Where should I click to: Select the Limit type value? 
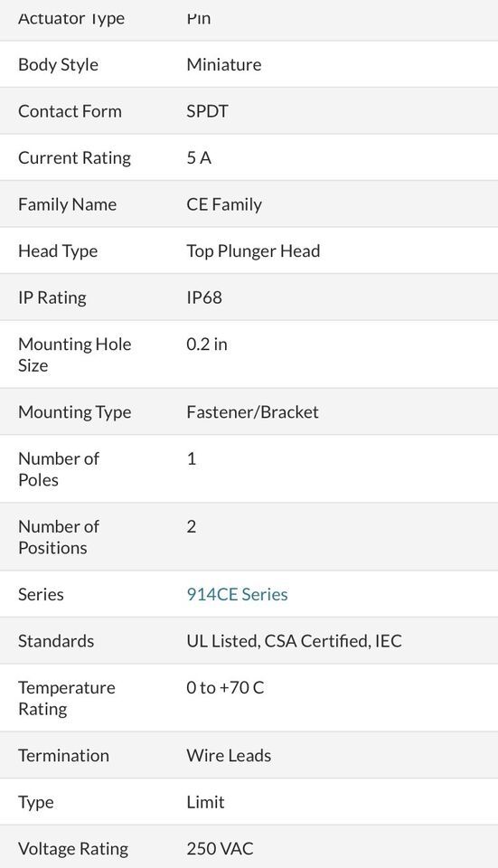205,802
